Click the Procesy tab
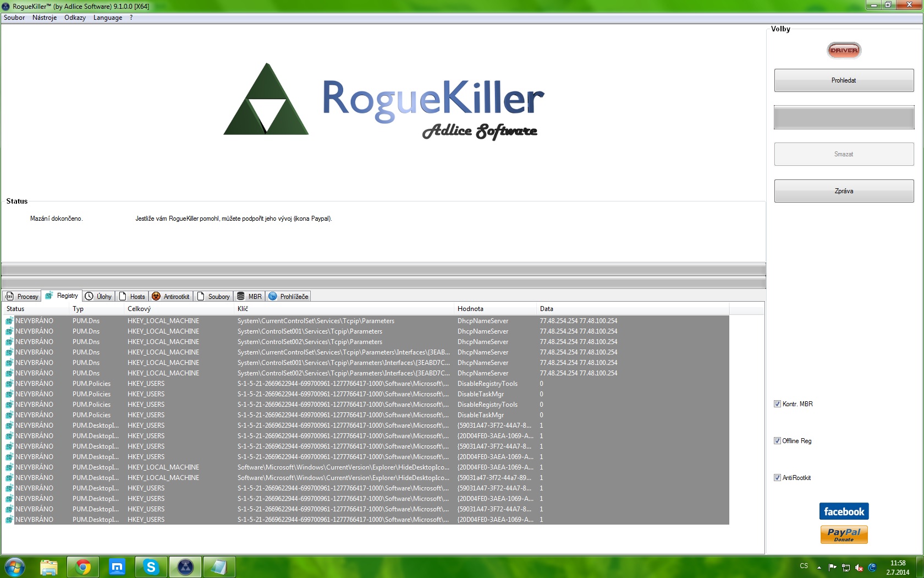This screenshot has height=578, width=924. click(22, 296)
